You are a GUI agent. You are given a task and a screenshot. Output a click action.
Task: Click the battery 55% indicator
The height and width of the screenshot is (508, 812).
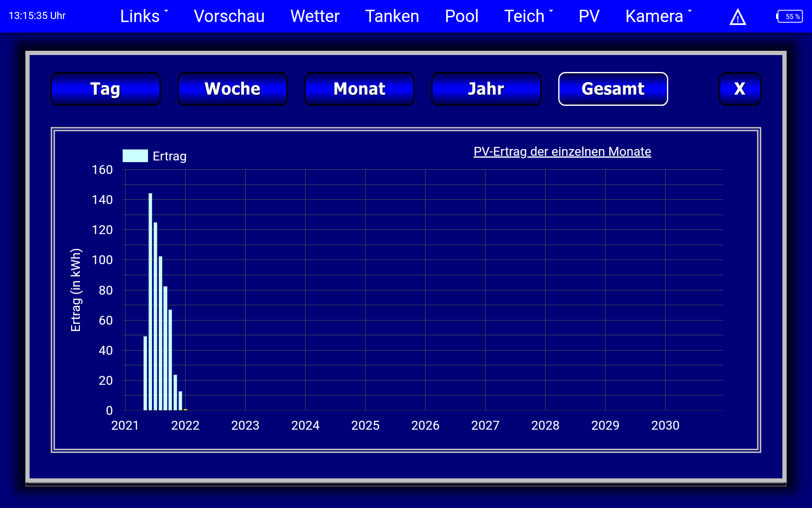click(790, 17)
